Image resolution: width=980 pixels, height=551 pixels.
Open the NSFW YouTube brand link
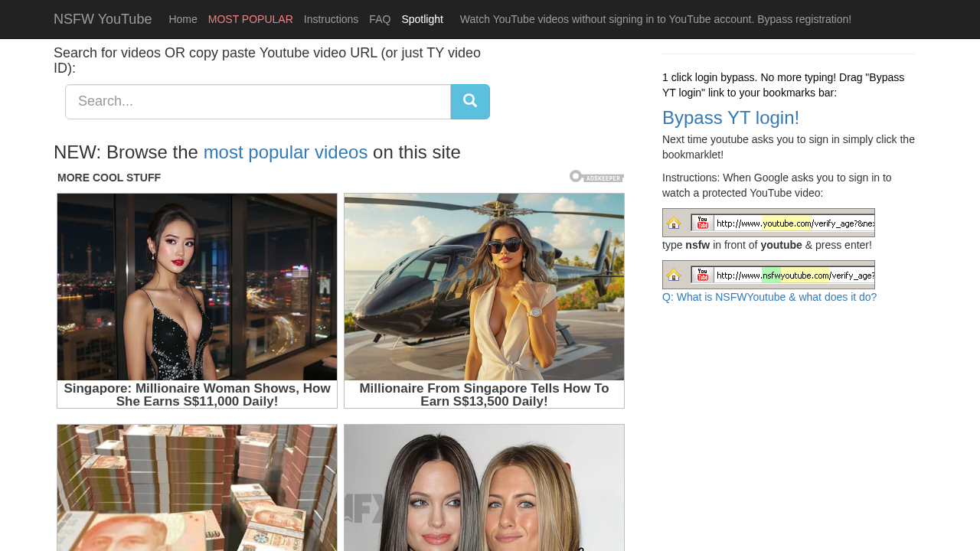tap(103, 19)
